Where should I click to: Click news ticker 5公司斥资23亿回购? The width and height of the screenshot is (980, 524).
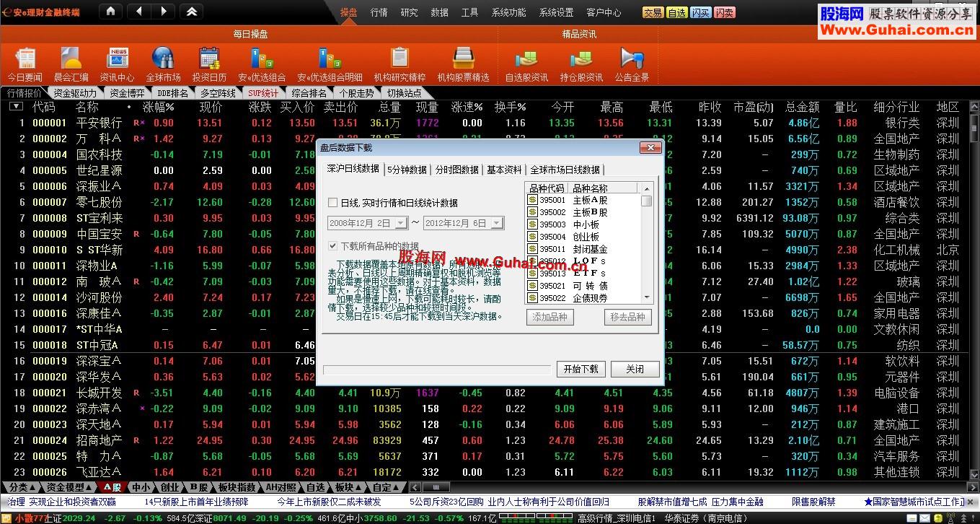[x=446, y=502]
